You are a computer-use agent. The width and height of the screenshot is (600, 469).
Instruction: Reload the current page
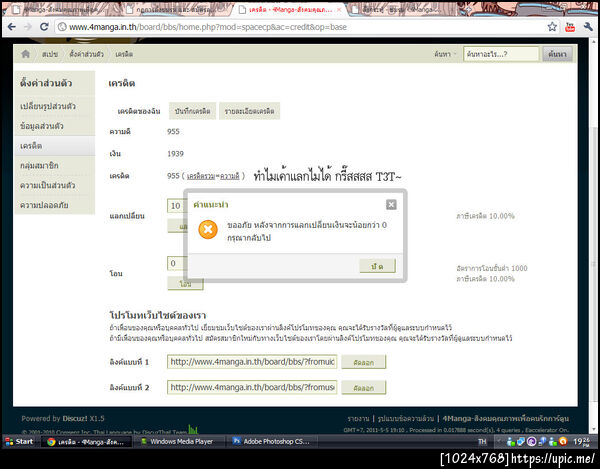click(44, 27)
